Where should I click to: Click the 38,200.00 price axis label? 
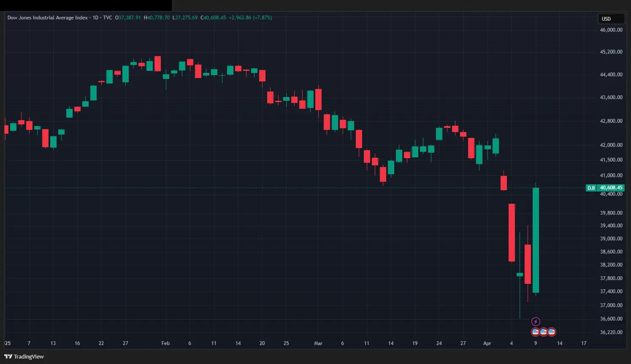pos(611,265)
